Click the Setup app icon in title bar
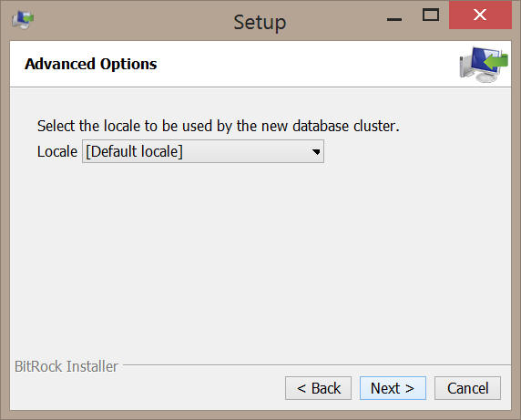This screenshot has height=420, width=521. click(x=23, y=20)
